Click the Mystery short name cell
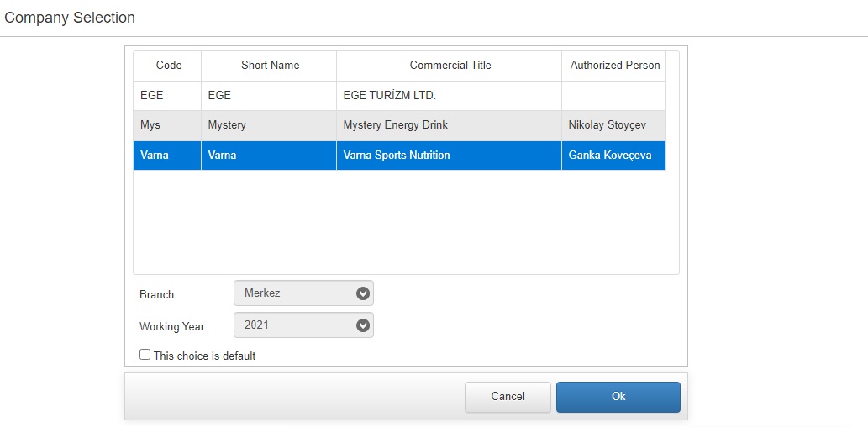 (x=269, y=125)
